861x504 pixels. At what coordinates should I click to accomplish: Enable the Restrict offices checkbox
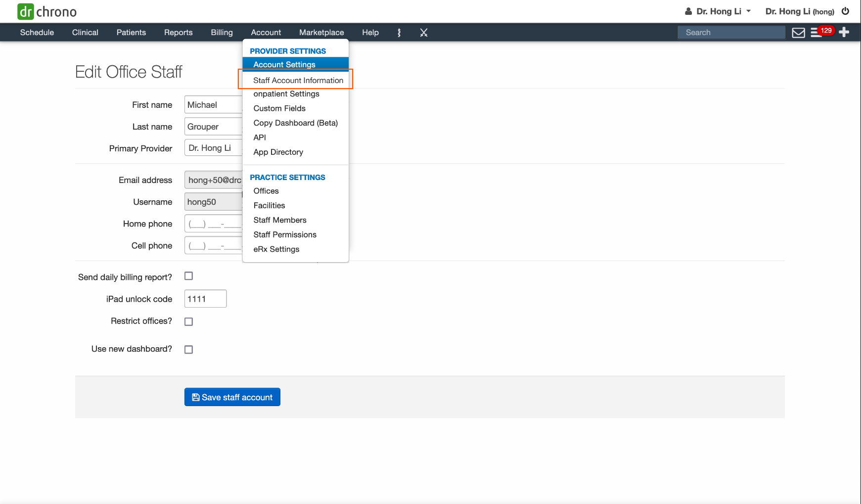pos(188,321)
